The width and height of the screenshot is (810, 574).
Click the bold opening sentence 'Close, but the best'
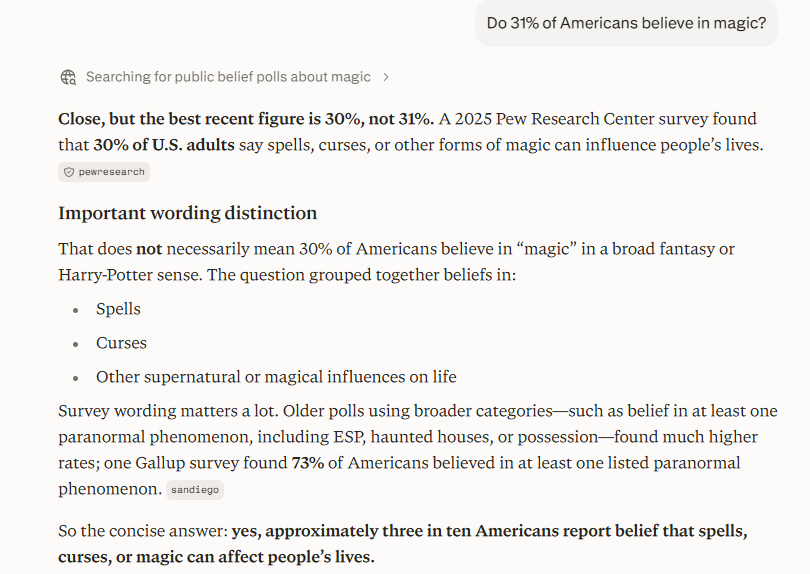click(246, 119)
